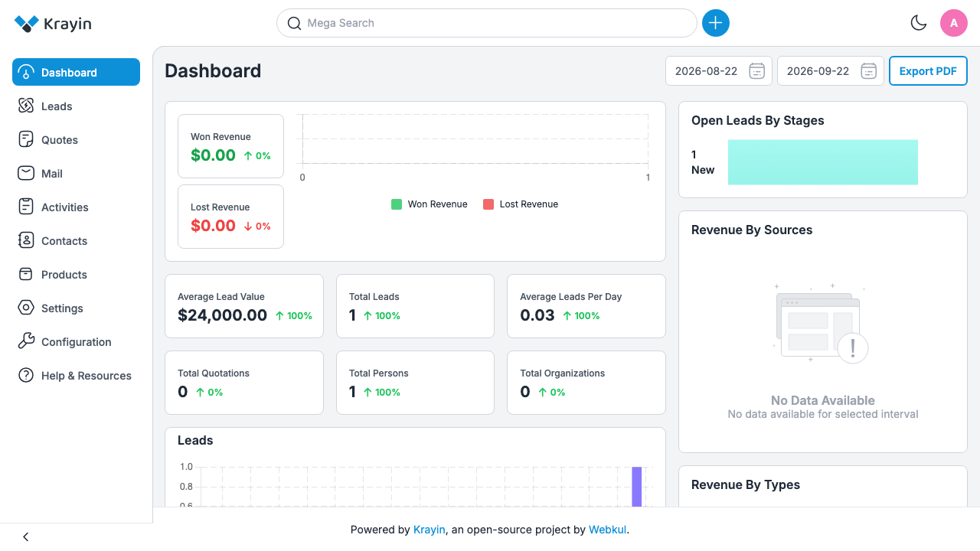980x551 pixels.
Task: Click the Lost Revenue $0.00 value
Action: (213, 226)
